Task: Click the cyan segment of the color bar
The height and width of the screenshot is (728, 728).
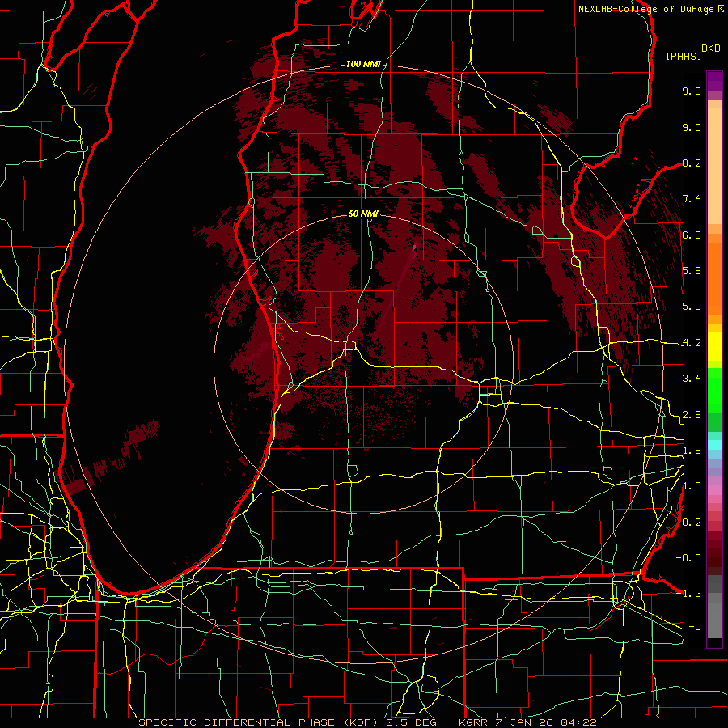Action: [714, 445]
